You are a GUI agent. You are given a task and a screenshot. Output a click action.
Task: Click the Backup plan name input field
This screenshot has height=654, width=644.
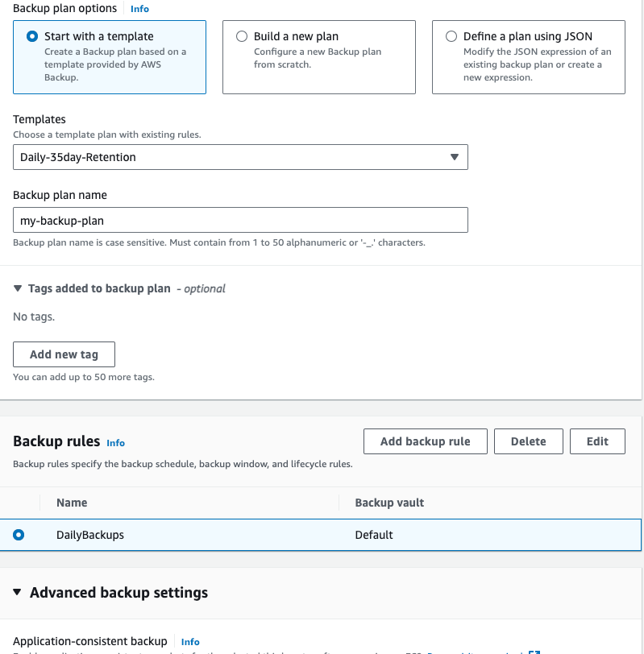click(239, 219)
